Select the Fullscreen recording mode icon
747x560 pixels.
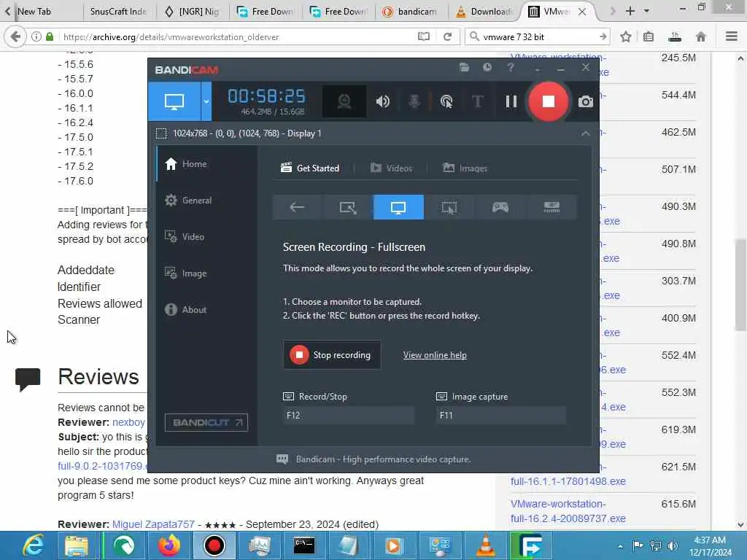(398, 207)
